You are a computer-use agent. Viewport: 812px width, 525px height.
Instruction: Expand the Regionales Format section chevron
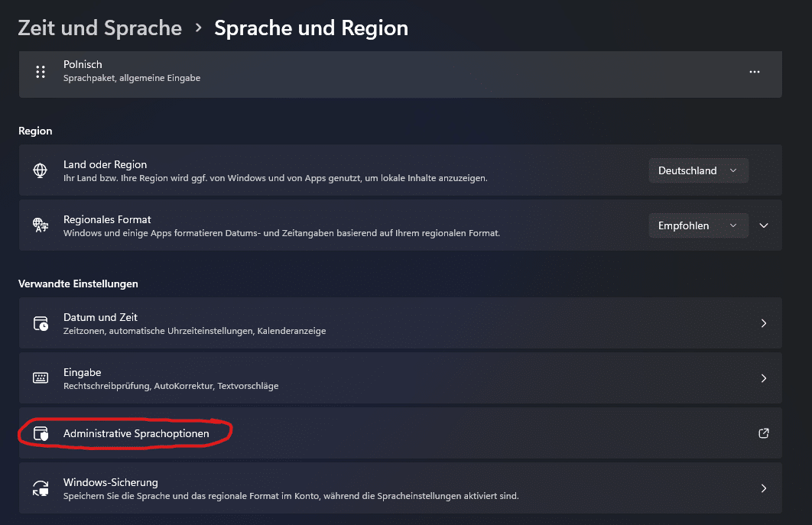pos(763,225)
